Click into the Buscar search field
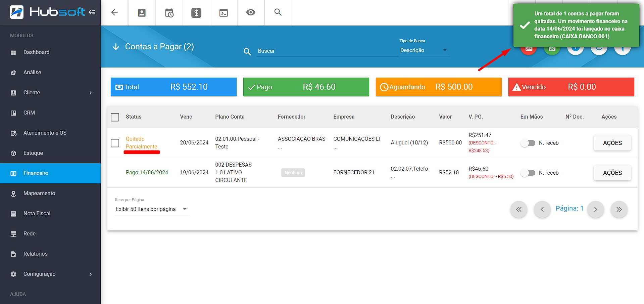644x304 pixels. tap(327, 51)
